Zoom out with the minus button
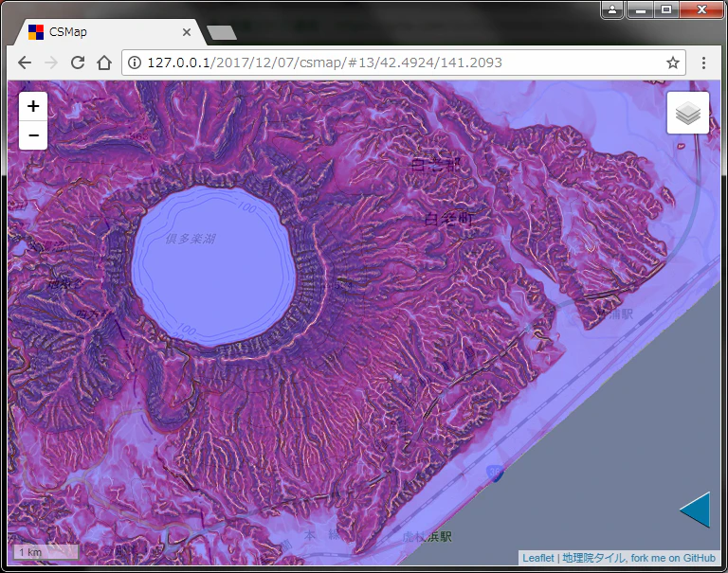Image resolution: width=728 pixels, height=573 pixels. tap(33, 135)
